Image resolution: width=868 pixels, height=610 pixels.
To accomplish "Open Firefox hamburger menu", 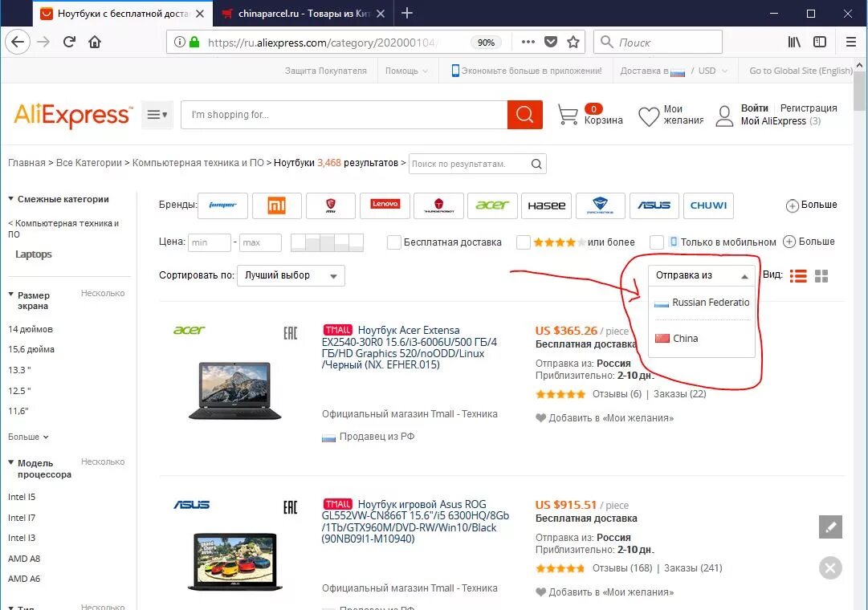I will coord(851,42).
